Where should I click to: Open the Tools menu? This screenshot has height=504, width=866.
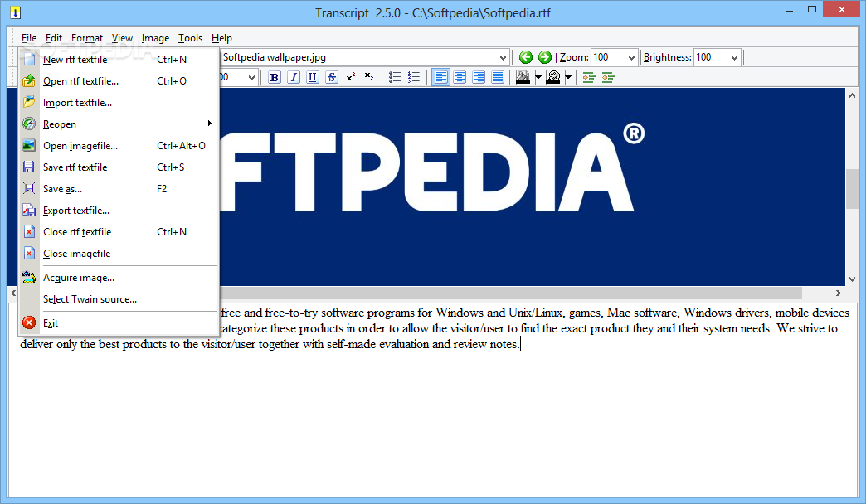pyautogui.click(x=190, y=38)
